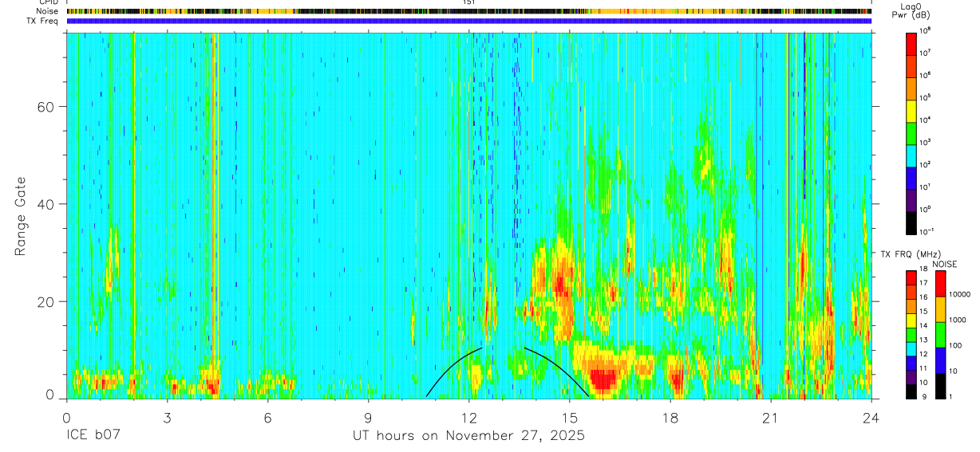The image size is (980, 452).
Task: Click the red NOISE swatch above 10000
Action: pos(940,283)
